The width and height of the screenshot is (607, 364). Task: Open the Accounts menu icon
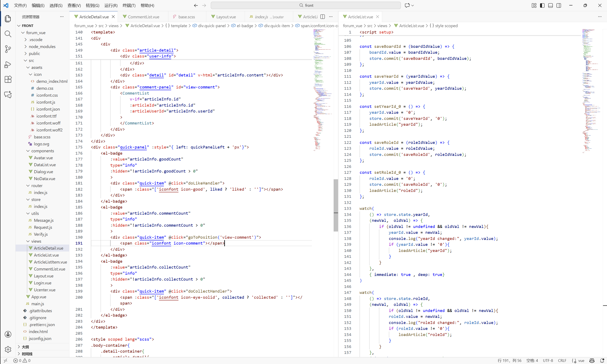point(8,334)
